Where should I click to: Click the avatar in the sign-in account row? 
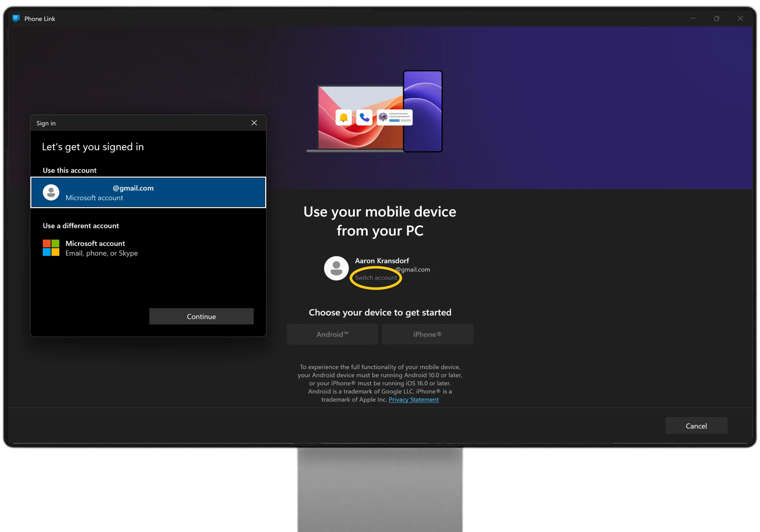pos(51,192)
